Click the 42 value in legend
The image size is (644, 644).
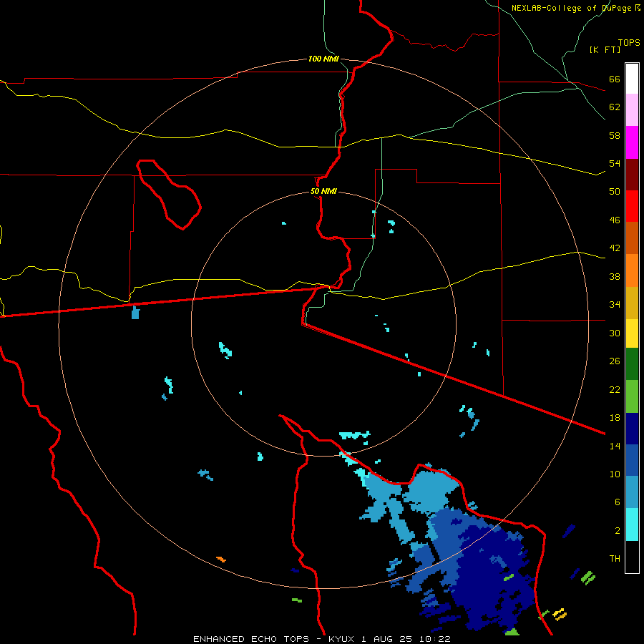click(615, 248)
